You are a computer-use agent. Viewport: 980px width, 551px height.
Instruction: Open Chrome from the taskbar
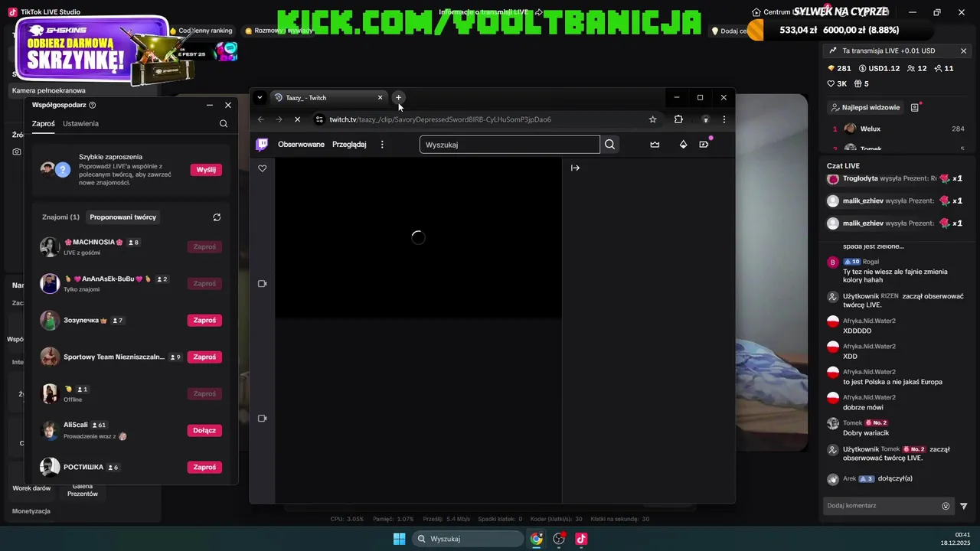click(x=537, y=539)
